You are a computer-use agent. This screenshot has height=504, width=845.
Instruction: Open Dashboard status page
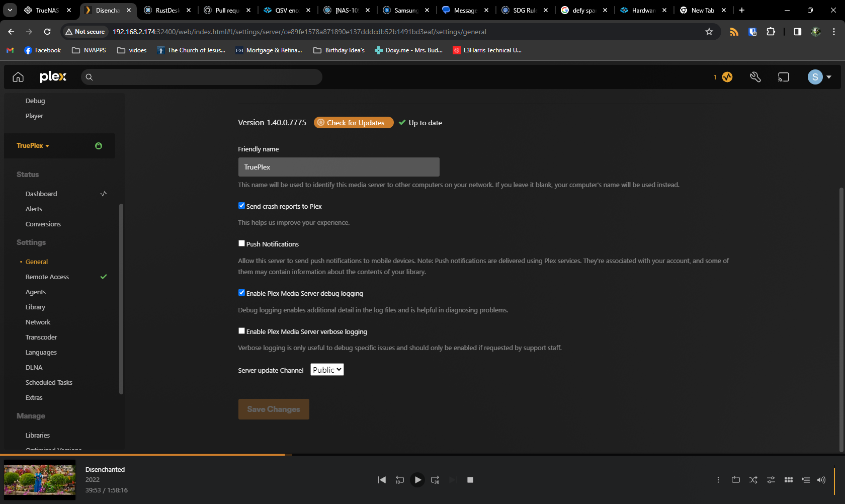[41, 194]
